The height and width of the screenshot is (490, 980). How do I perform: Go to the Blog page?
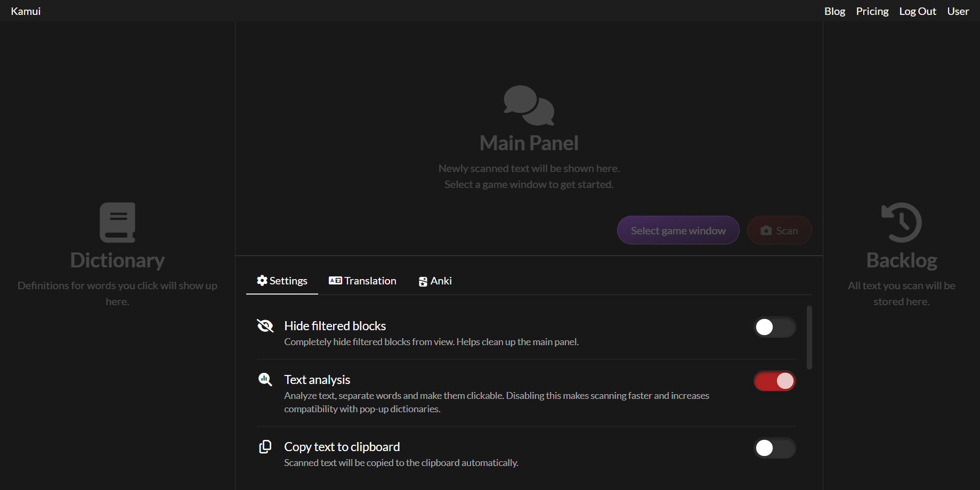click(835, 11)
